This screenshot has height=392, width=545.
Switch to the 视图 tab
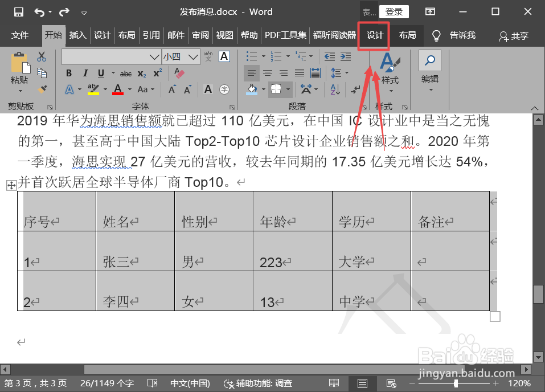tap(225, 35)
